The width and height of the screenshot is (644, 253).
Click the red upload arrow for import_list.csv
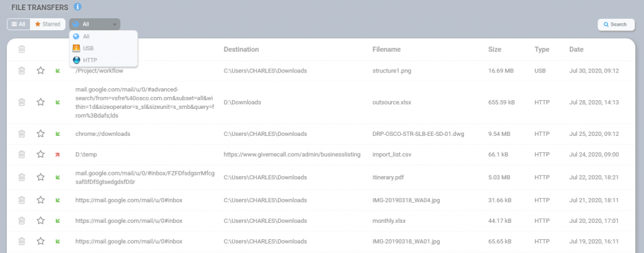[58, 154]
